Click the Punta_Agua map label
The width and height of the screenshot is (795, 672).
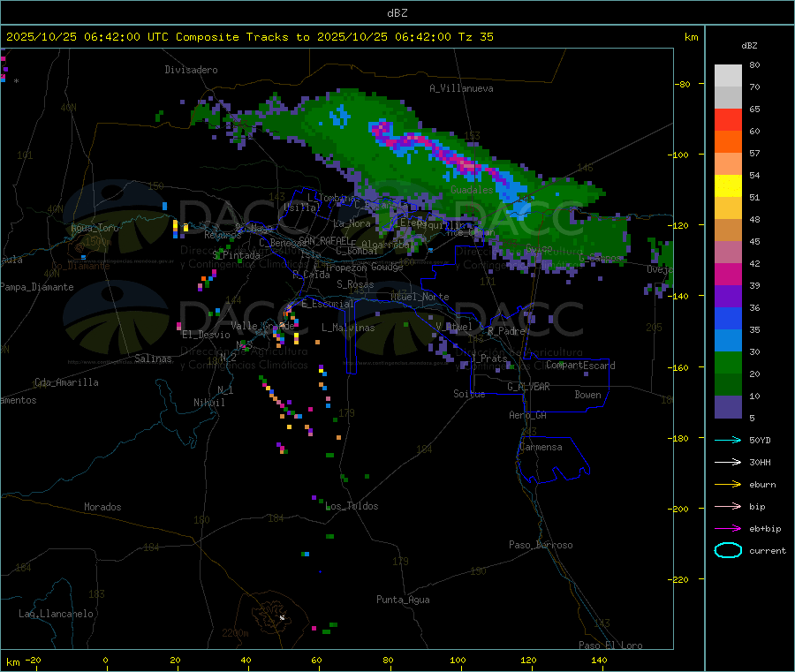[403, 600]
